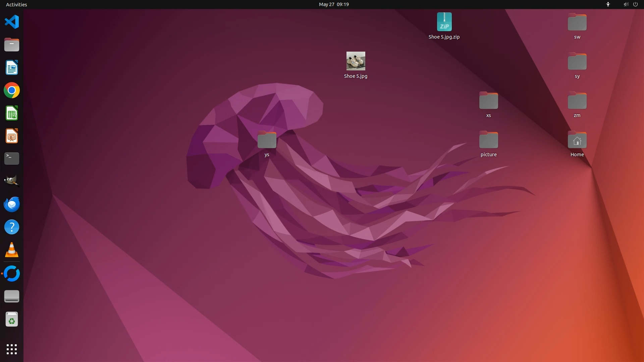Open the date and time menu

tap(333, 4)
